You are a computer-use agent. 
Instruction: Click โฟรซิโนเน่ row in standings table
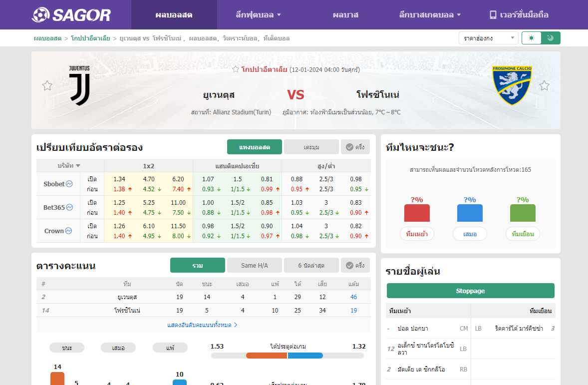(204, 310)
